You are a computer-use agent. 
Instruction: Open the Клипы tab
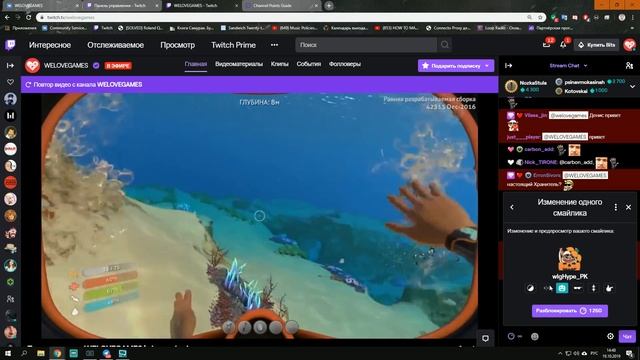(280, 64)
